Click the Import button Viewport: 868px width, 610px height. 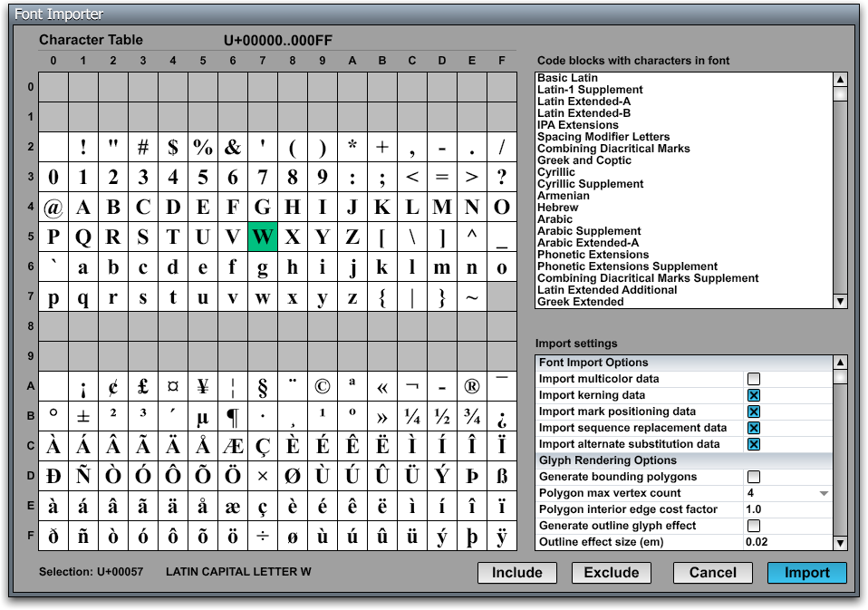806,572
